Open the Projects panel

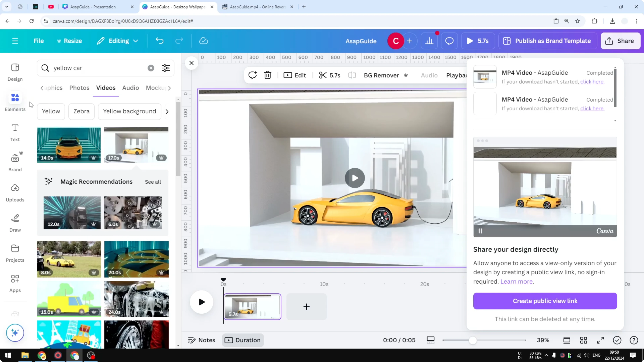15,252
